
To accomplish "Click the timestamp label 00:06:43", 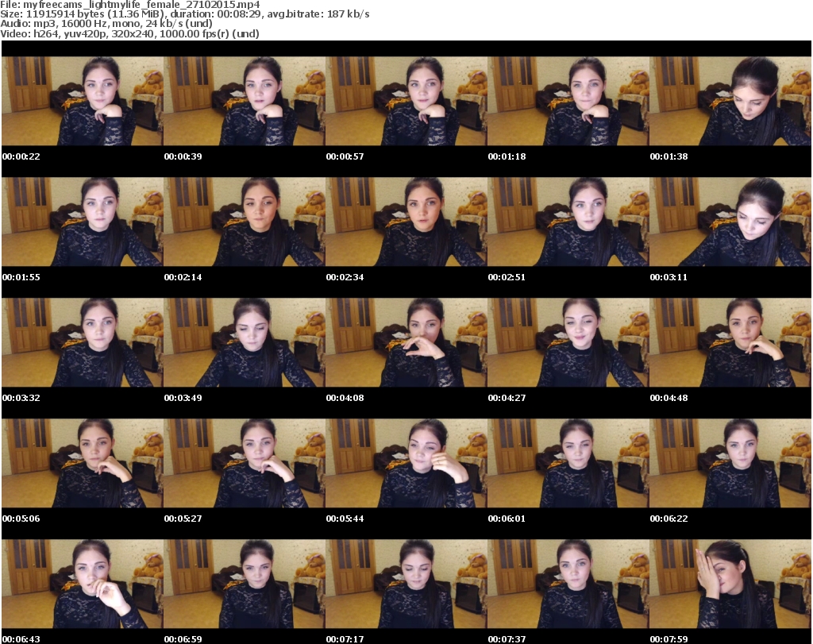I will click(21, 639).
